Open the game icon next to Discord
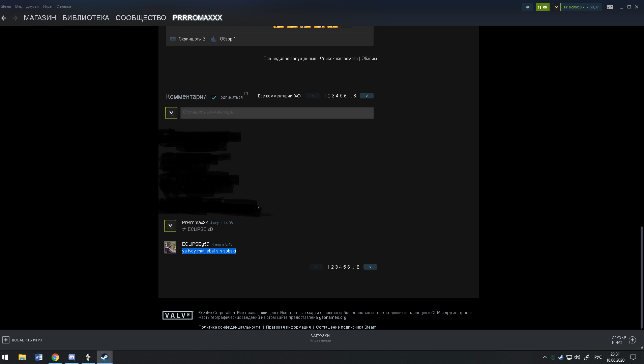644x364 pixels. point(88,357)
